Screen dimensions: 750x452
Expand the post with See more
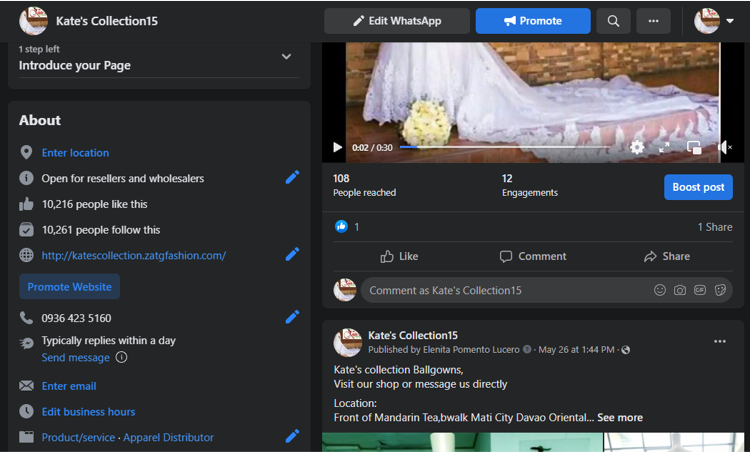point(620,418)
